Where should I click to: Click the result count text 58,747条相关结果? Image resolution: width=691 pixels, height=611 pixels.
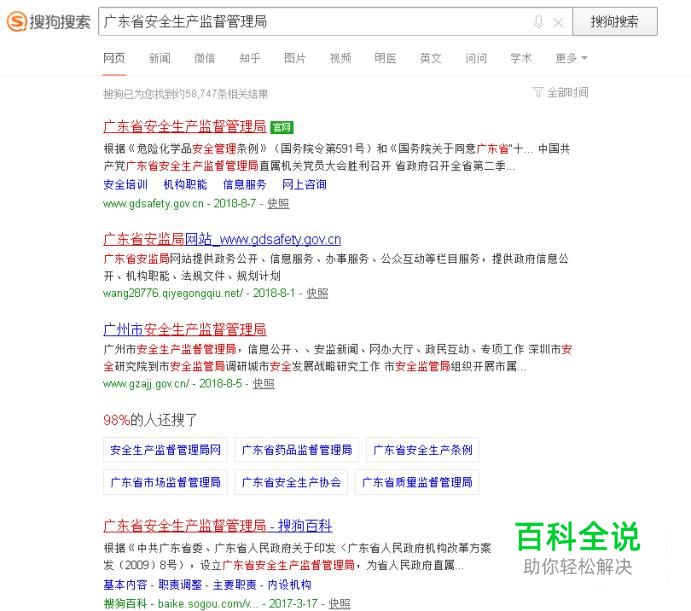click(x=227, y=94)
